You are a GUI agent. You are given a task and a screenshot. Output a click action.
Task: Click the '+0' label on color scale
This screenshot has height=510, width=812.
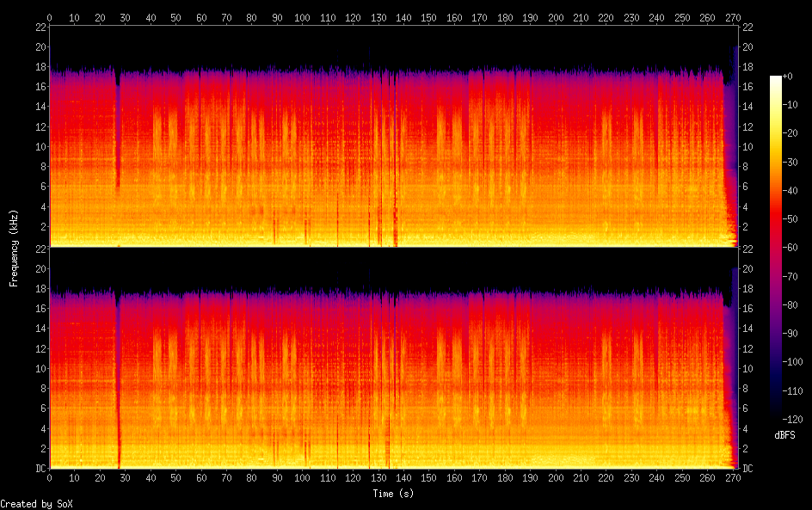click(788, 76)
